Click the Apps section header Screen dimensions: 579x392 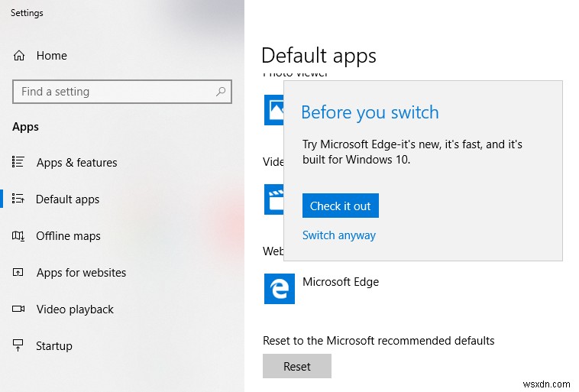point(25,127)
